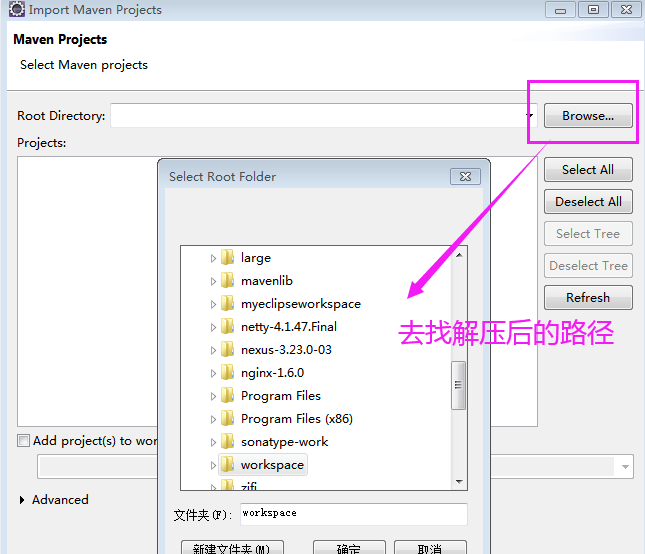Viewport: 645px width, 554px height.
Task: Select the nginx-1.6.0 folder icon
Action: (227, 372)
